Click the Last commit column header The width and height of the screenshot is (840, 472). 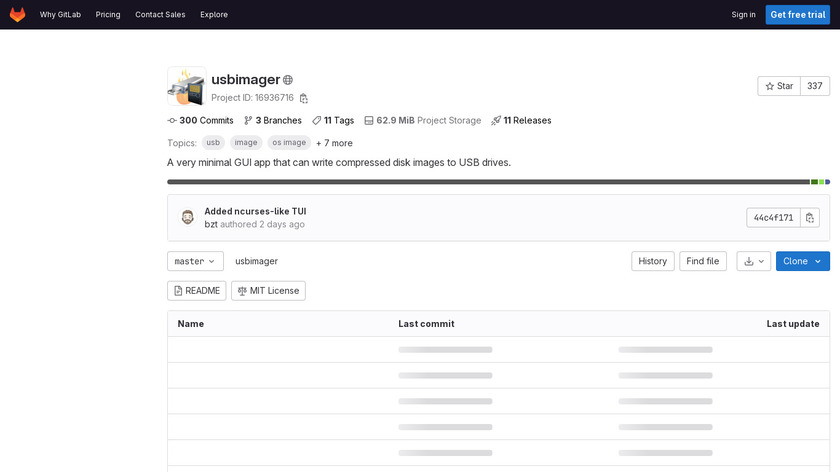coord(426,324)
